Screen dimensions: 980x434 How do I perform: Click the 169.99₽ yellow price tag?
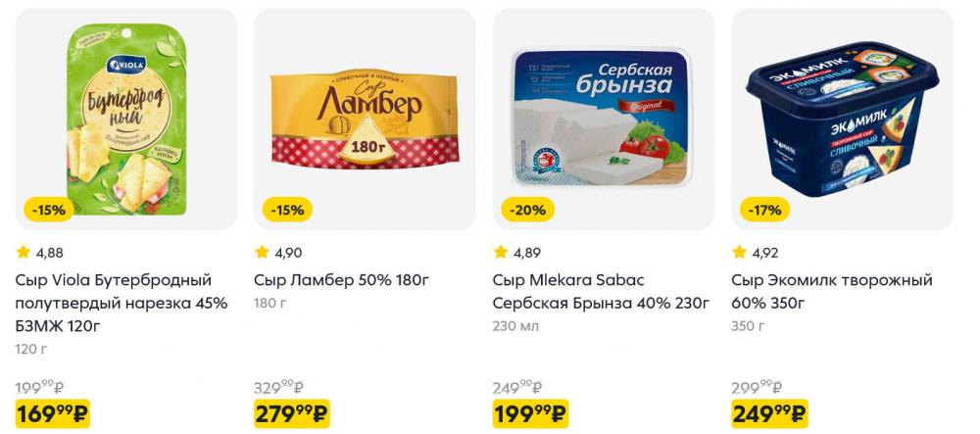tap(53, 414)
